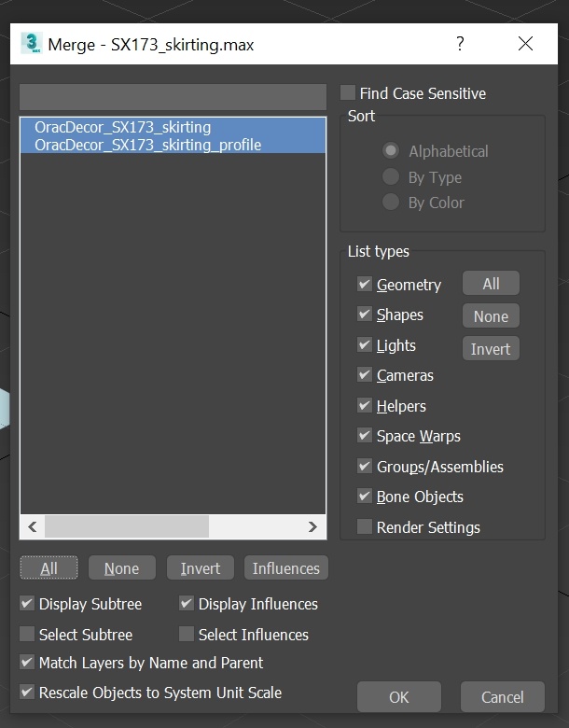Uncheck Cameras list type
569x728 pixels.
(x=365, y=374)
